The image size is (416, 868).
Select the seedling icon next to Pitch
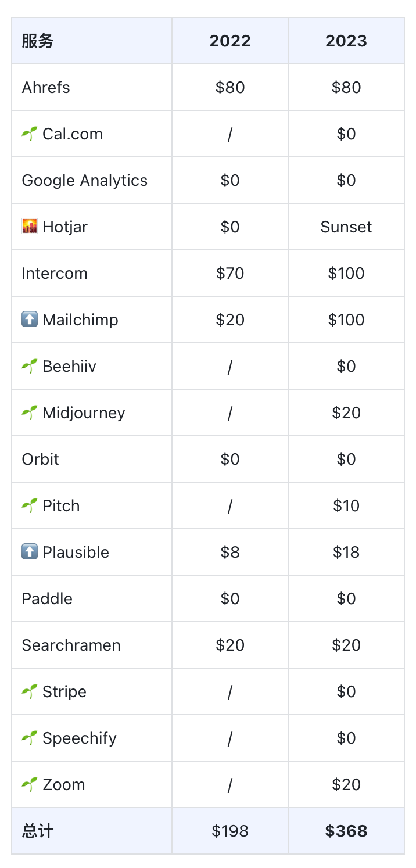[30, 506]
